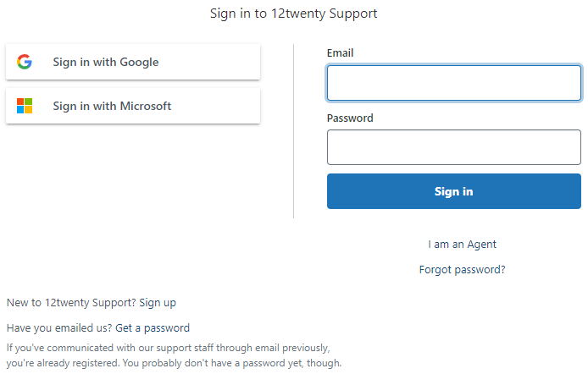This screenshot has height=374, width=588.
Task: Click the 'Sign in to 12twenty Support' heading
Action: (293, 14)
